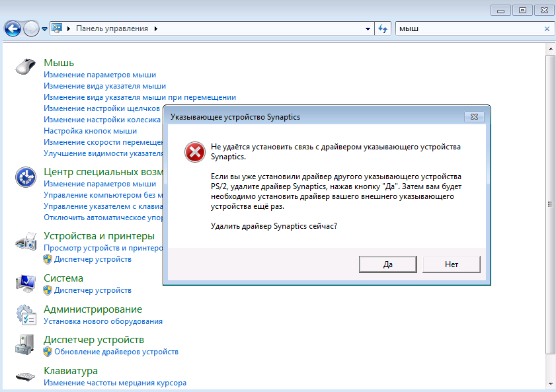Image resolution: width=556 pixels, height=392 pixels.
Task: Confirm driver removal with Да
Action: pos(387,264)
